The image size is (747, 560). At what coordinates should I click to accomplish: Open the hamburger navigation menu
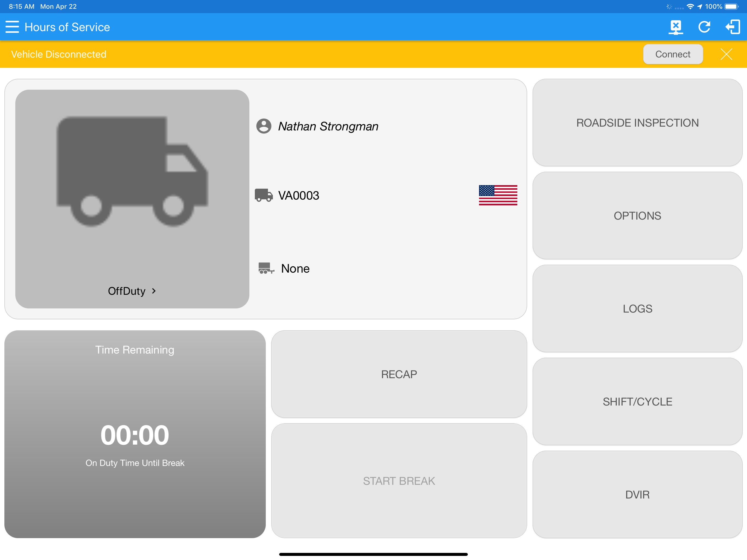(x=12, y=27)
